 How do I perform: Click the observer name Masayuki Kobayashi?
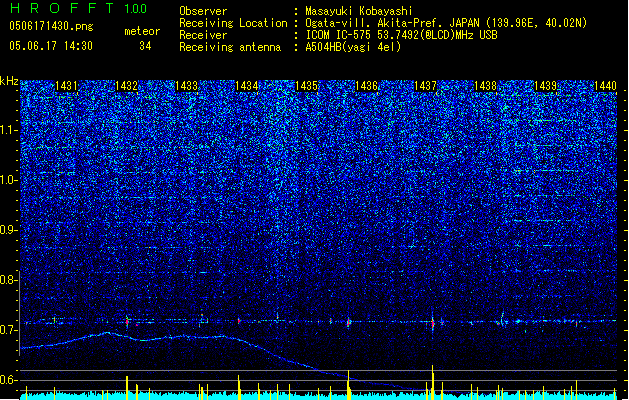click(359, 11)
